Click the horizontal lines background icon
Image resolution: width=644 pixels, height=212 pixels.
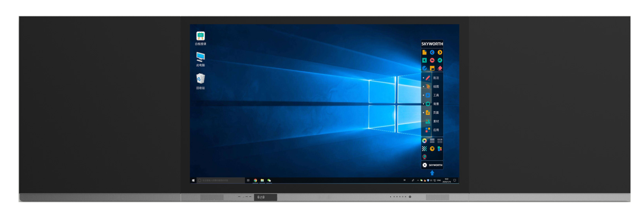click(432, 141)
